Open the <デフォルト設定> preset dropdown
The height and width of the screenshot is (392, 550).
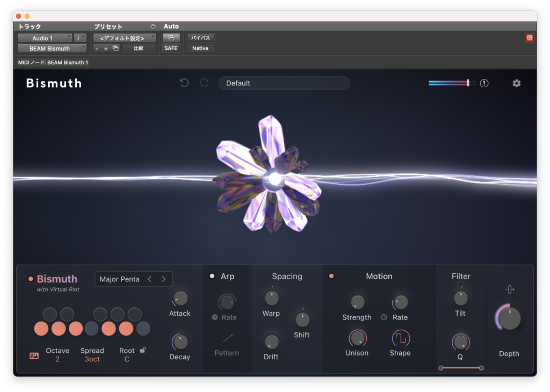pyautogui.click(x=125, y=38)
